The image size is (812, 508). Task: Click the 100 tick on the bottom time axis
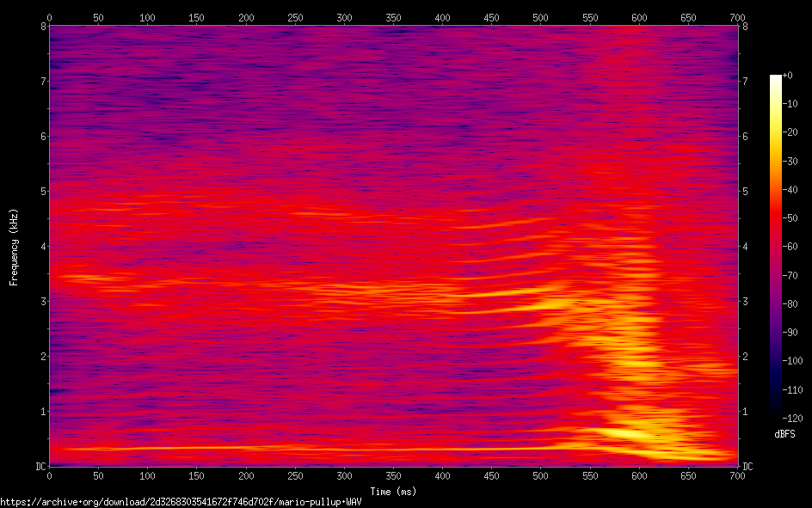(x=147, y=475)
